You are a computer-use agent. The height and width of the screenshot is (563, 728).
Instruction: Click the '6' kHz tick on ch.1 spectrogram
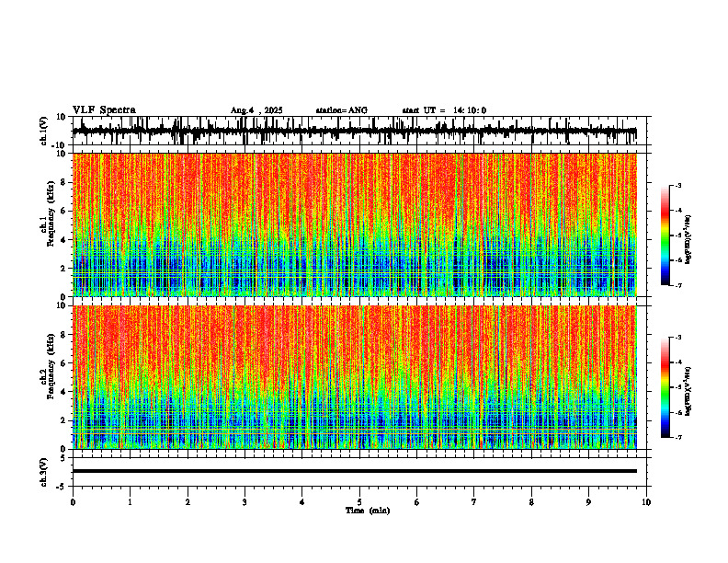(x=64, y=211)
